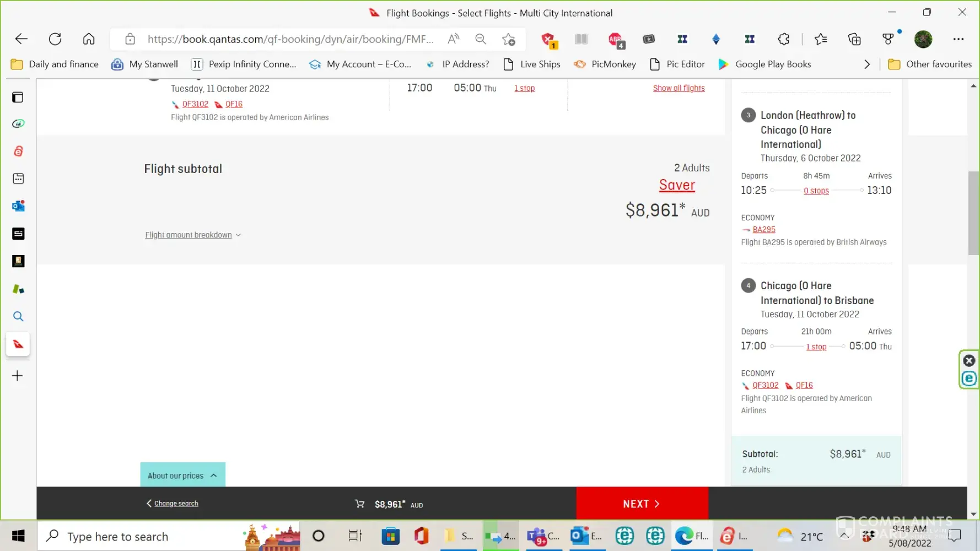Open QF3102 flight details in main list
This screenshot has height=551, width=980.
[x=195, y=104]
